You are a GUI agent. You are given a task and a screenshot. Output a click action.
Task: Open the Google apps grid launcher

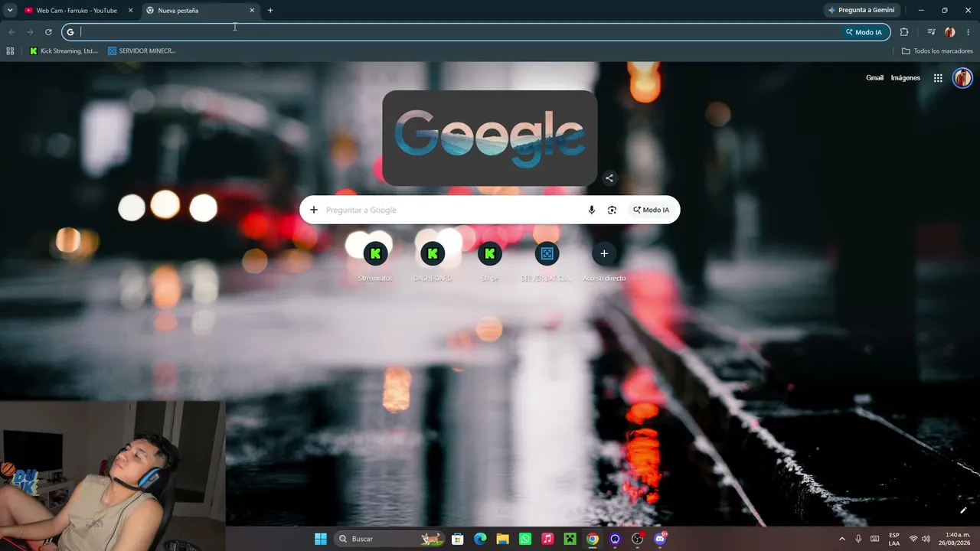click(938, 78)
